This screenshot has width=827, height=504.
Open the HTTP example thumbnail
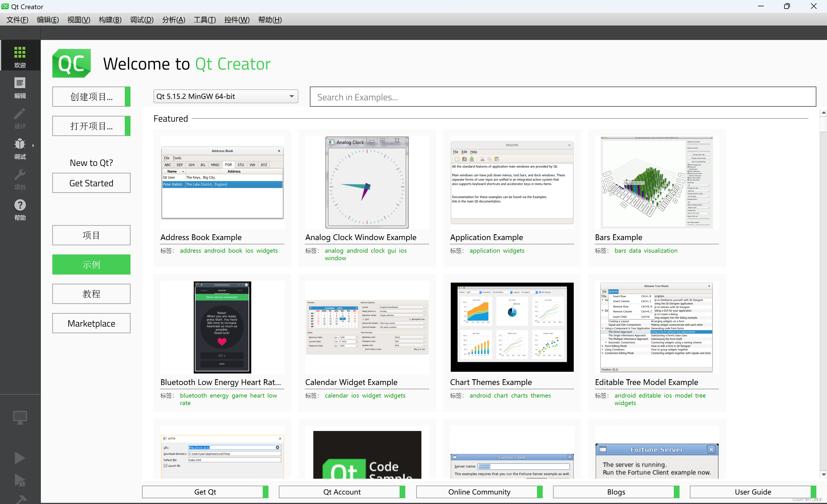(222, 457)
